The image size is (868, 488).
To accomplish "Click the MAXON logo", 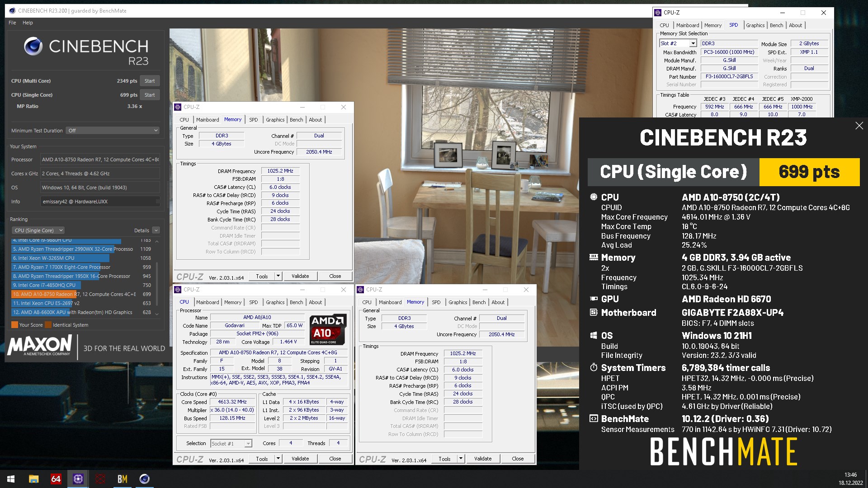I will pos(40,346).
